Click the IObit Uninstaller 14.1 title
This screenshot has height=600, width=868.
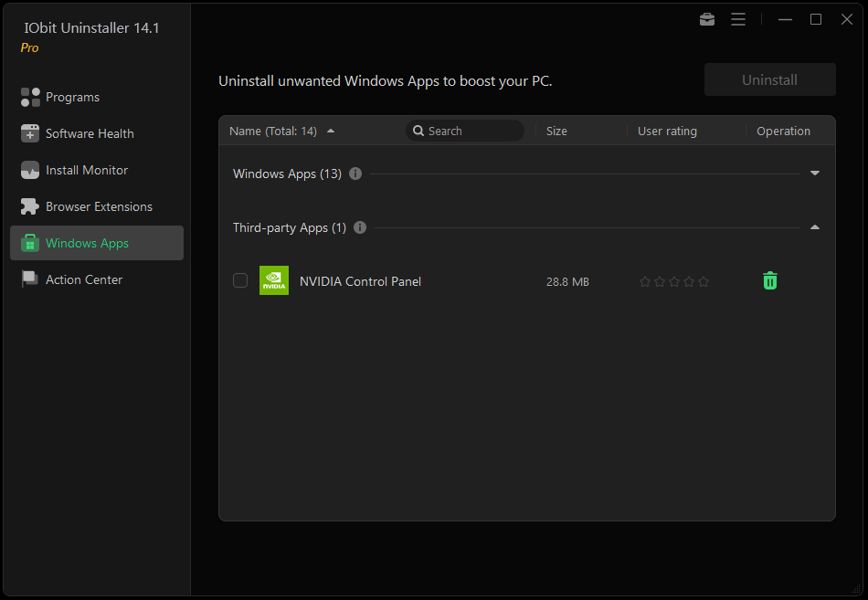92,27
